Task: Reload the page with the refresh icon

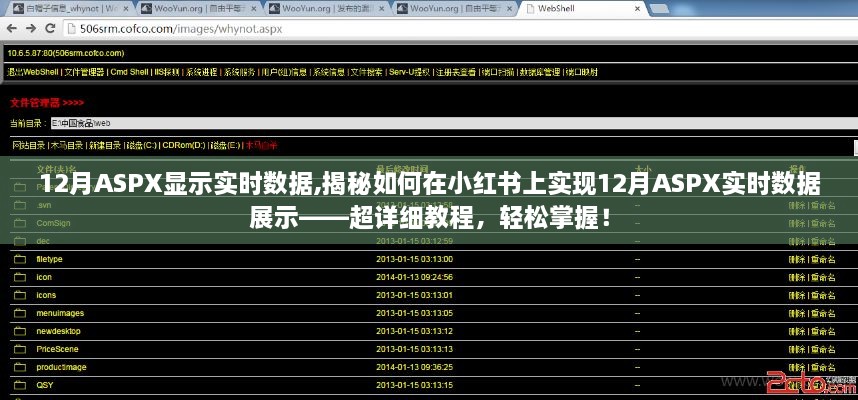Action: (50, 28)
